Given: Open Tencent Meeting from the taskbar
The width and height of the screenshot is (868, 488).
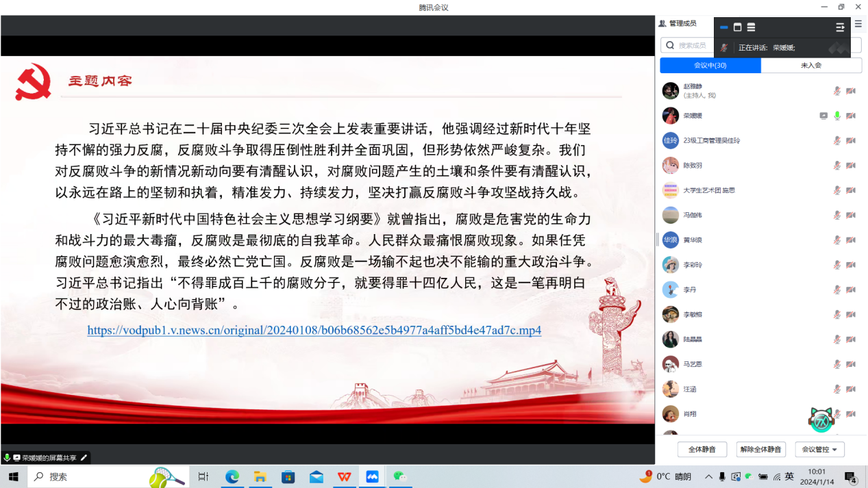Looking at the screenshot, I should [x=372, y=476].
